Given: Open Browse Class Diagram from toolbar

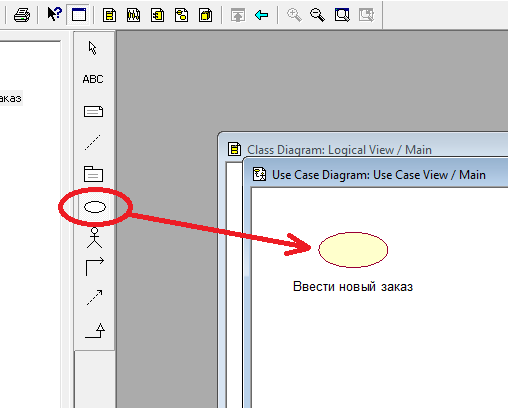Looking at the screenshot, I should [109, 15].
